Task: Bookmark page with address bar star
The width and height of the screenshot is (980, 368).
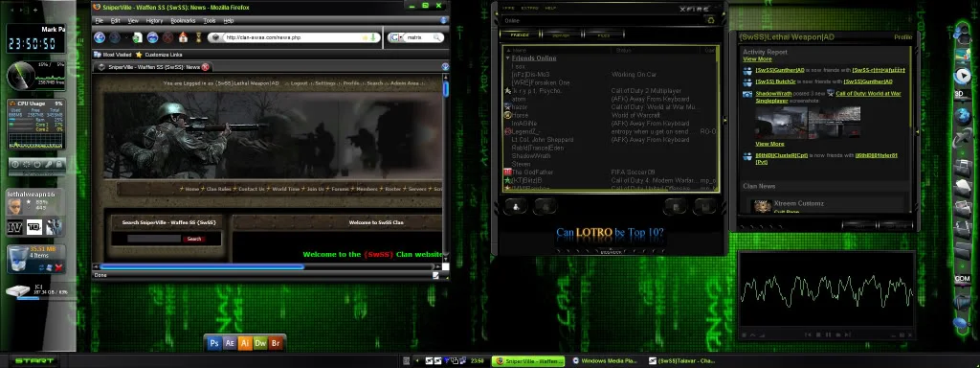Action: (x=366, y=37)
